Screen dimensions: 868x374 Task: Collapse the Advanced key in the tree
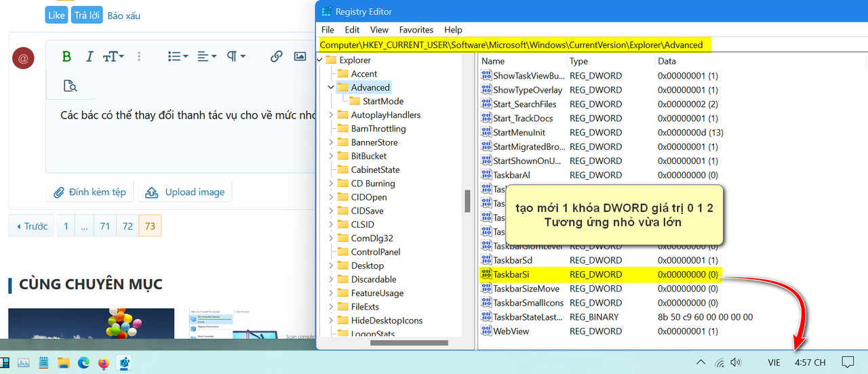(x=331, y=87)
